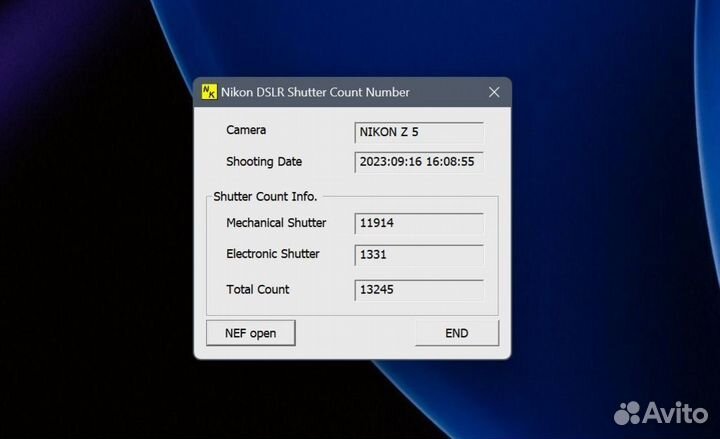Close the Nikon Shutter Count window
The height and width of the screenshot is (439, 720).
click(494, 92)
